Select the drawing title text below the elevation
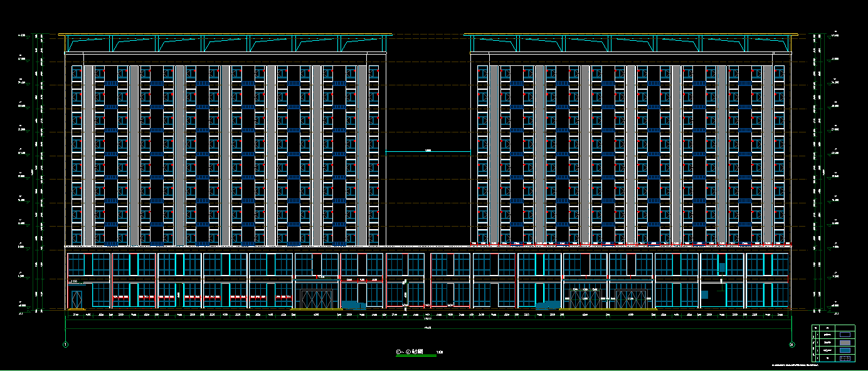 click(410, 352)
